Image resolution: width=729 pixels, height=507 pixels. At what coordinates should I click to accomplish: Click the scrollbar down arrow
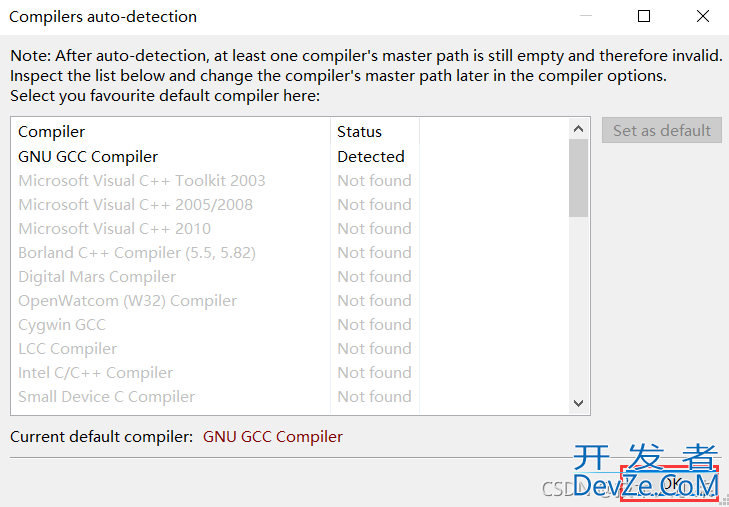click(x=579, y=403)
